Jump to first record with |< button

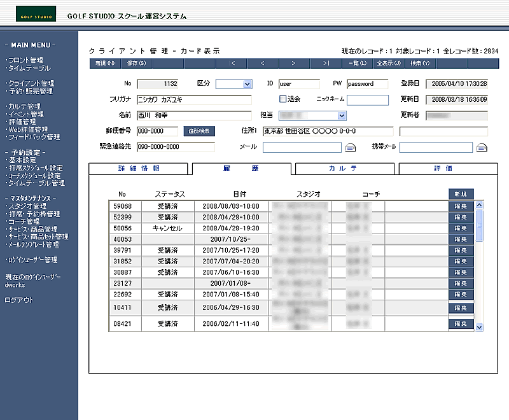(232, 63)
